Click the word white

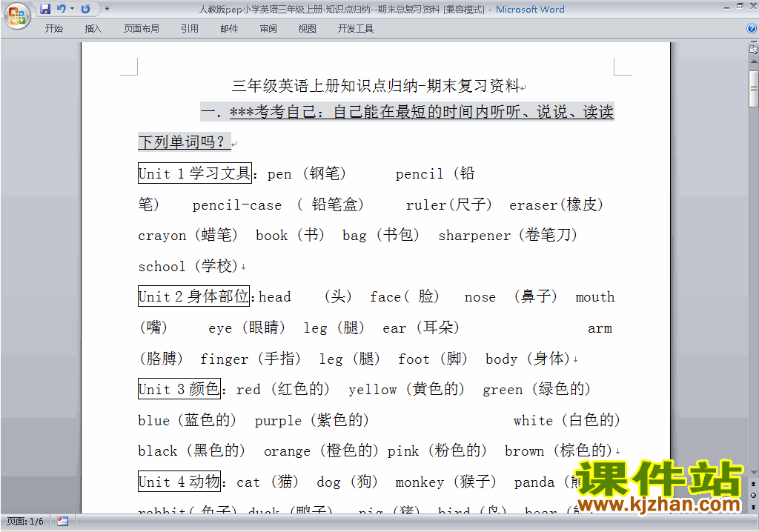click(x=533, y=421)
